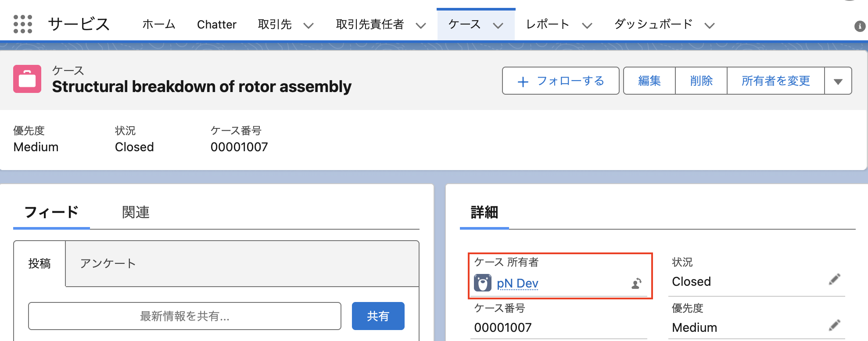This screenshot has height=341, width=868.
Task: Click the header 優先度 value Medium
Action: tap(36, 147)
